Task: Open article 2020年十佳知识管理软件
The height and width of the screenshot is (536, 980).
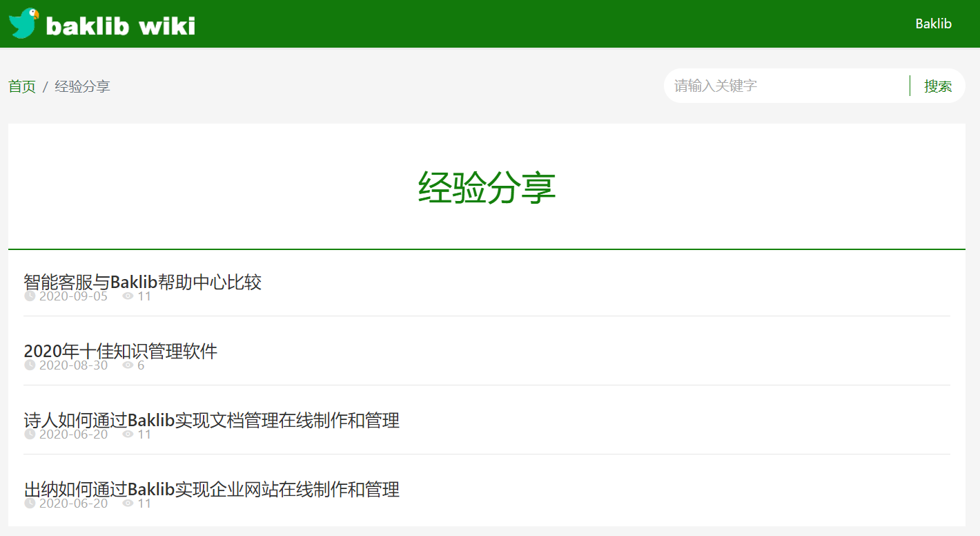Action: [120, 351]
